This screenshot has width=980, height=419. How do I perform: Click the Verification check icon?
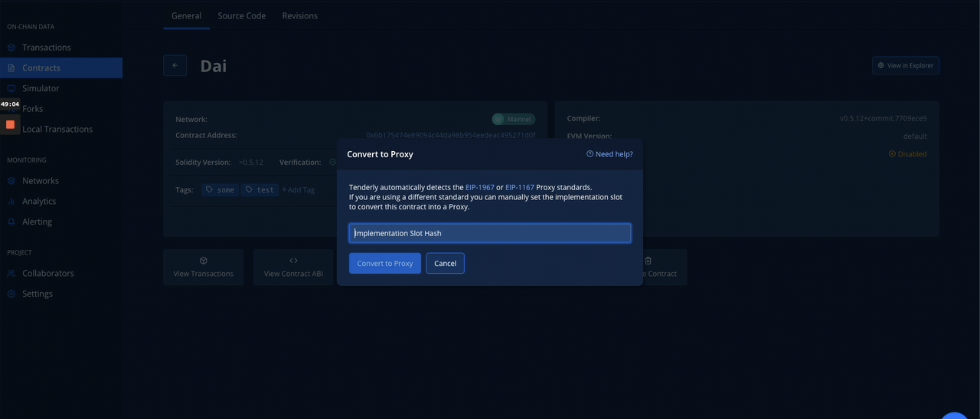(332, 162)
